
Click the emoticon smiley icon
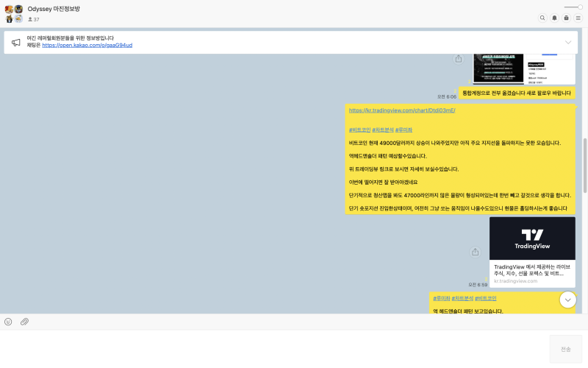[8, 322]
